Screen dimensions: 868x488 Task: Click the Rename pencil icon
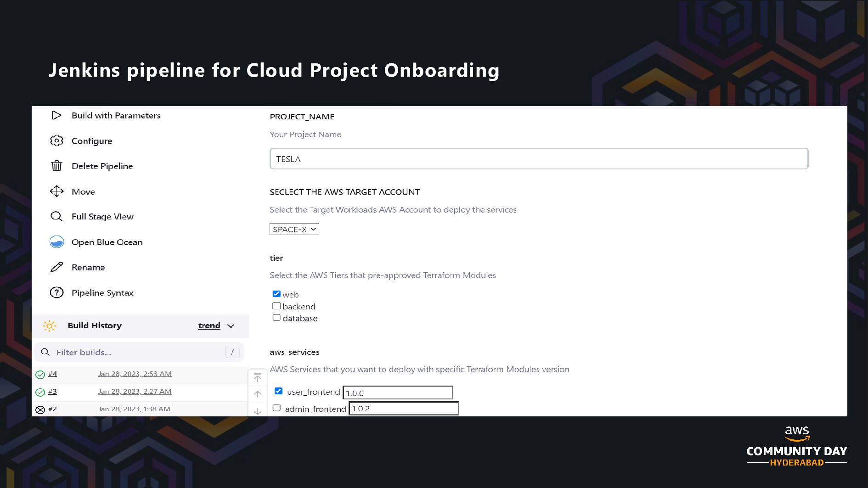coord(56,267)
